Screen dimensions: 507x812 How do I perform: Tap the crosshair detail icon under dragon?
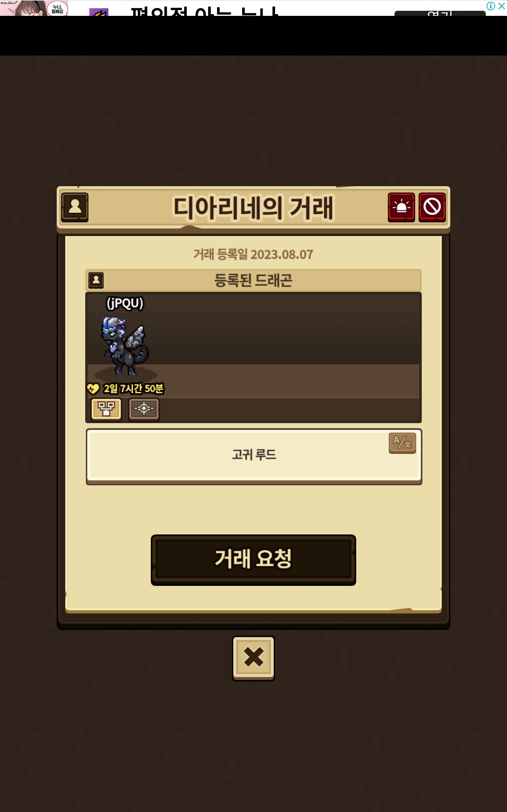tap(144, 409)
